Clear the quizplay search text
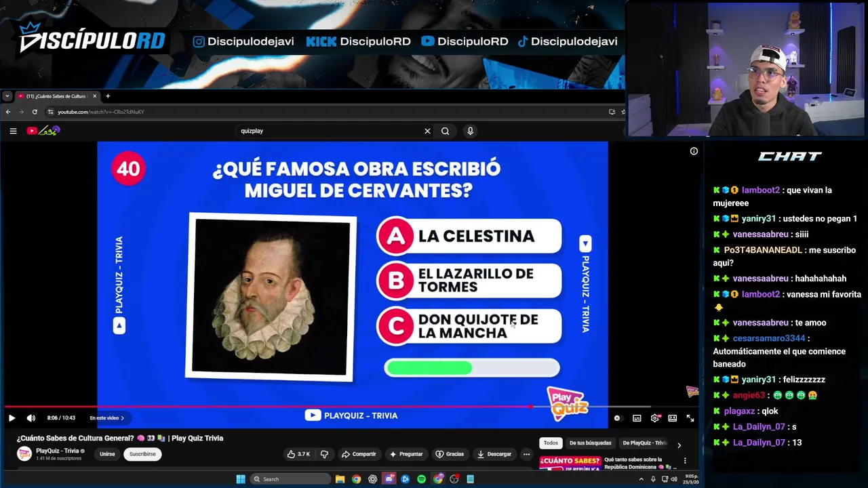This screenshot has height=488, width=868. point(427,131)
